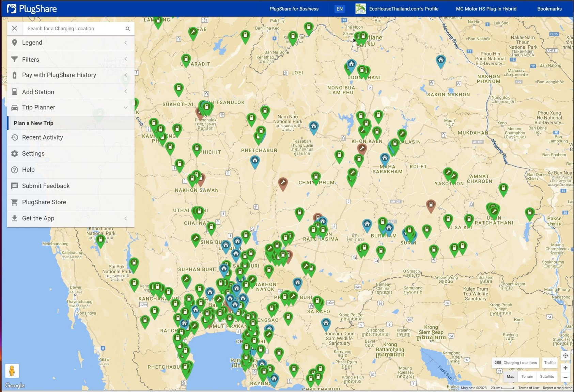The width and height of the screenshot is (574, 392).
Task: Open the EN language selector
Action: (340, 9)
